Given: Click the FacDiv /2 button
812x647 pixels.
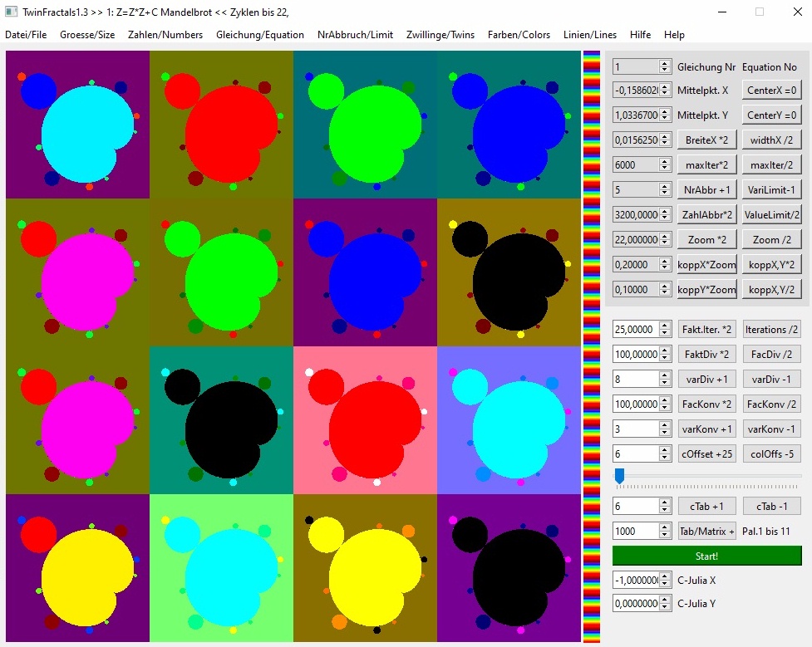Looking at the screenshot, I should click(x=771, y=354).
